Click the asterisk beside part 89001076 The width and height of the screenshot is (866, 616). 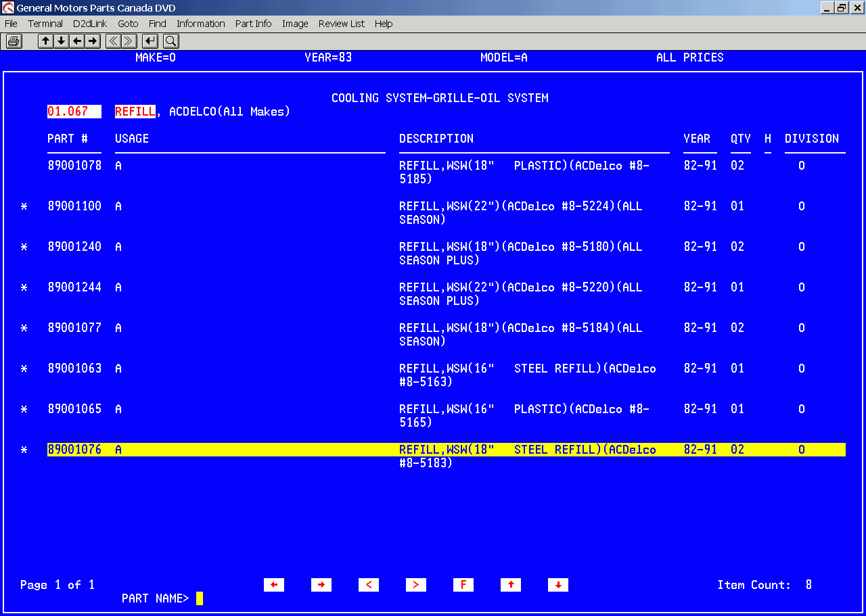(x=24, y=450)
